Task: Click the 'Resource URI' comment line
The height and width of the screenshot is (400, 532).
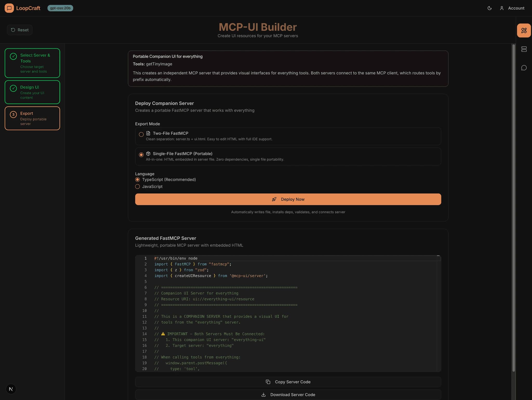Action: click(x=204, y=299)
